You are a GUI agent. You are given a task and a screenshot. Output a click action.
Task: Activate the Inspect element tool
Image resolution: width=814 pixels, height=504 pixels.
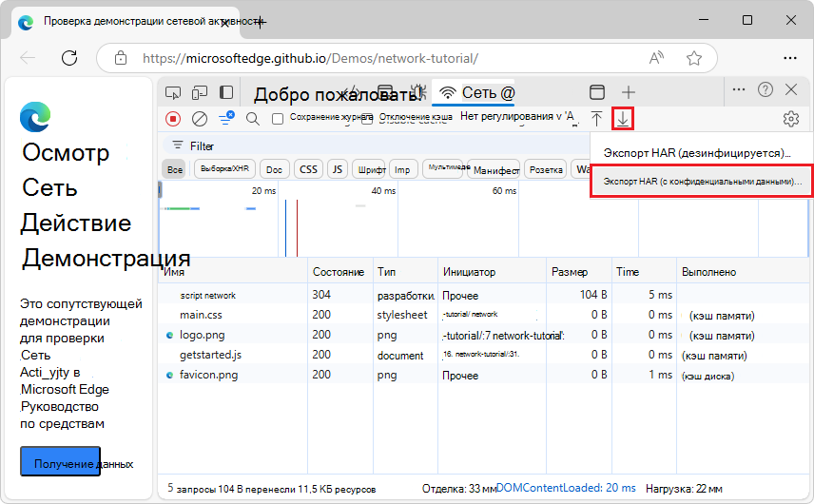tap(173, 93)
